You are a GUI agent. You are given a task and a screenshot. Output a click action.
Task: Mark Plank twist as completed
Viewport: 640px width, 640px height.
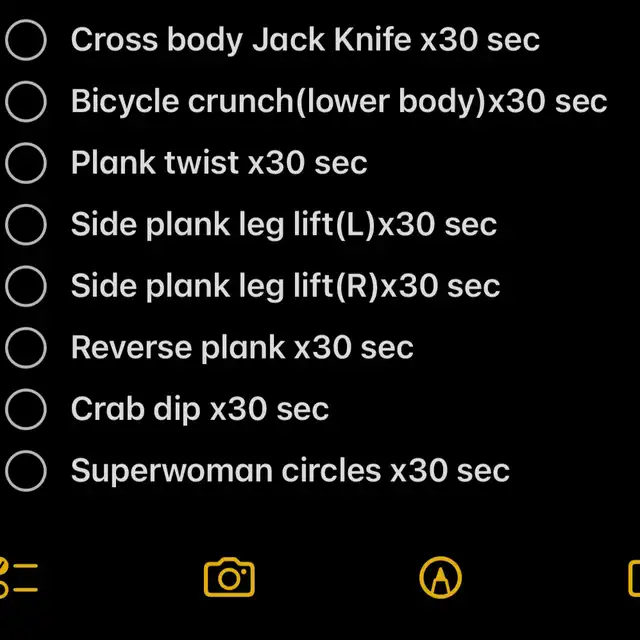[x=26, y=163]
